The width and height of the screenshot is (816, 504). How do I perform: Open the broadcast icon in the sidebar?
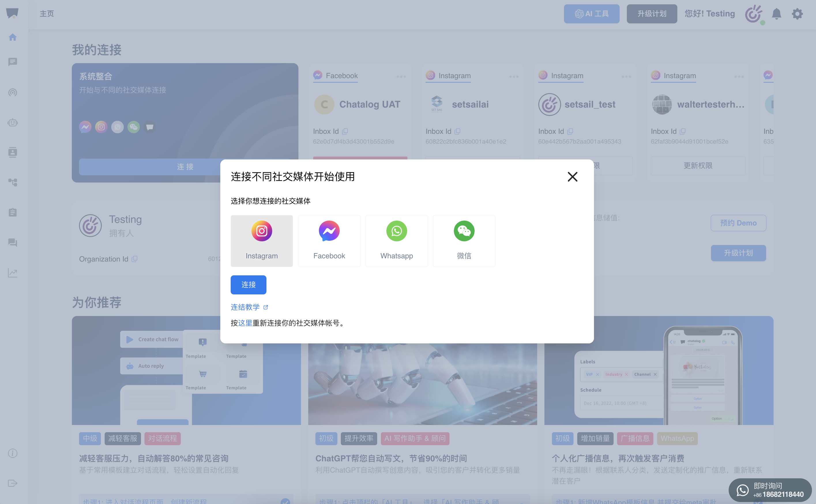13,92
